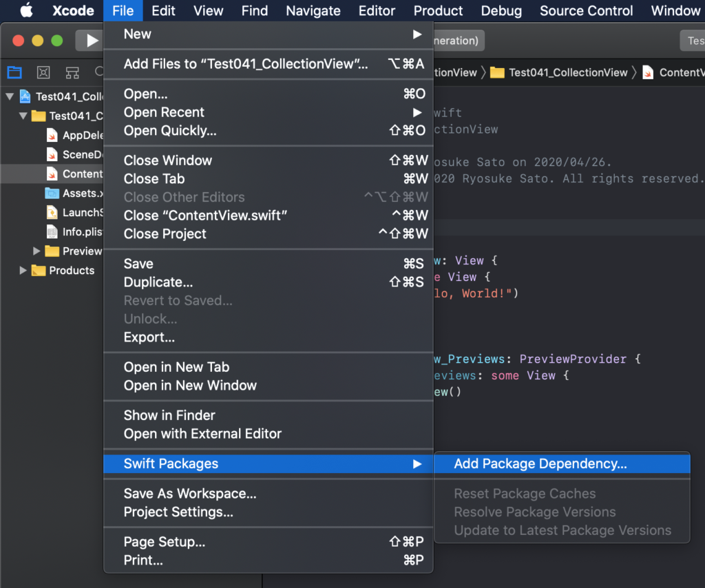Close the open File menu
The height and width of the screenshot is (588, 705).
(123, 10)
